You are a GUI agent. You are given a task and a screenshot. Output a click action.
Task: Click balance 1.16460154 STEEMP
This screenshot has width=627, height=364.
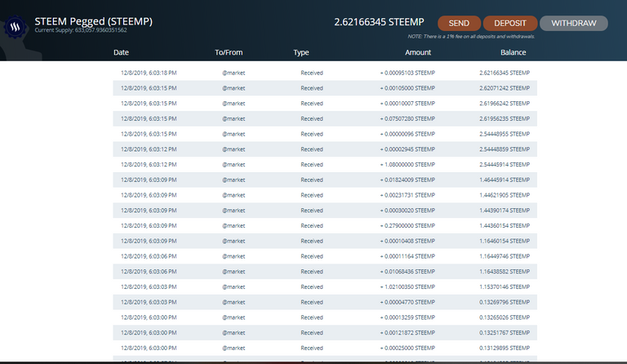pos(505,242)
